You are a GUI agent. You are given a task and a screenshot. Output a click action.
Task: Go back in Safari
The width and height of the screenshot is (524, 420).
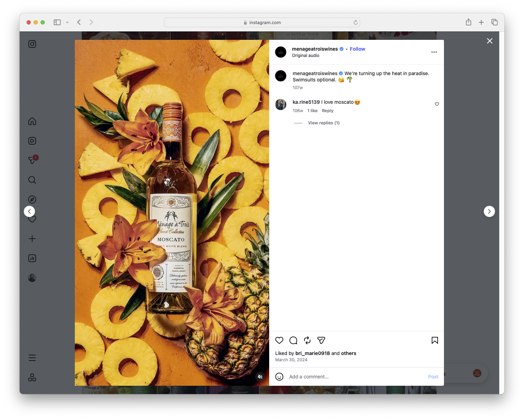(x=79, y=22)
